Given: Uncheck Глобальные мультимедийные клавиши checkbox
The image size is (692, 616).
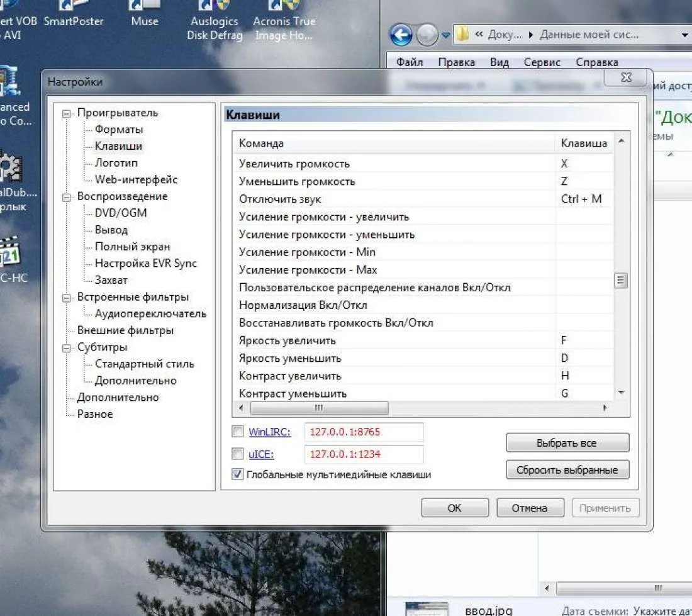Looking at the screenshot, I should (237, 474).
